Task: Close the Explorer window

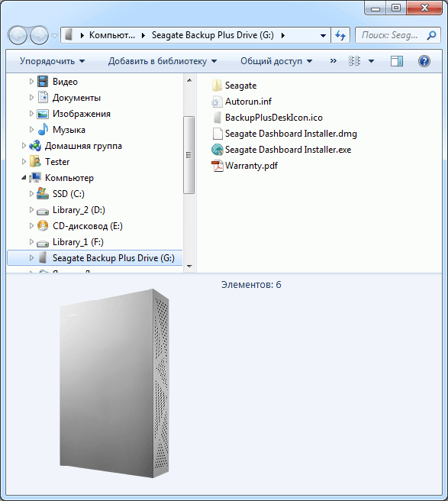Action: click(x=424, y=8)
